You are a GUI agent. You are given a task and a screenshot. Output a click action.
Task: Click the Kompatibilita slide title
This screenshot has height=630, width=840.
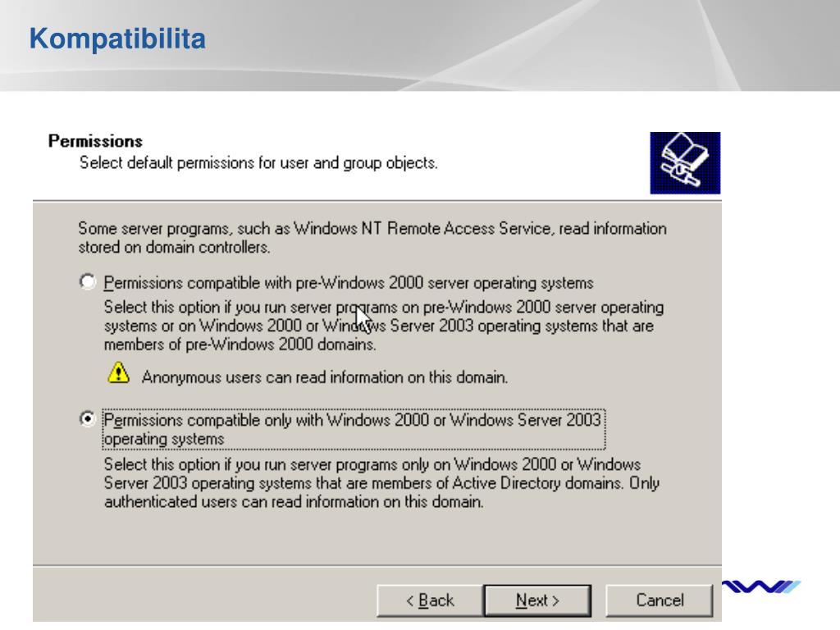pos(117,39)
